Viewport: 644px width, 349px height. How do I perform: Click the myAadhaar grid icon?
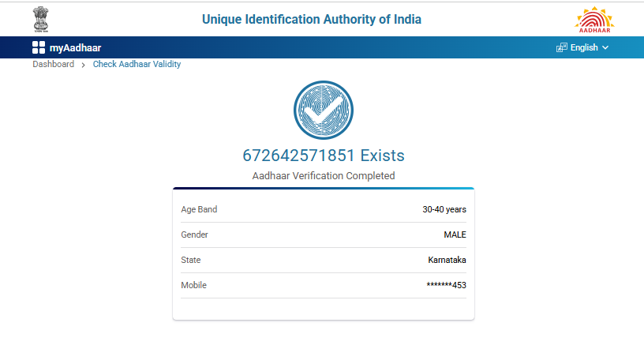pos(39,47)
